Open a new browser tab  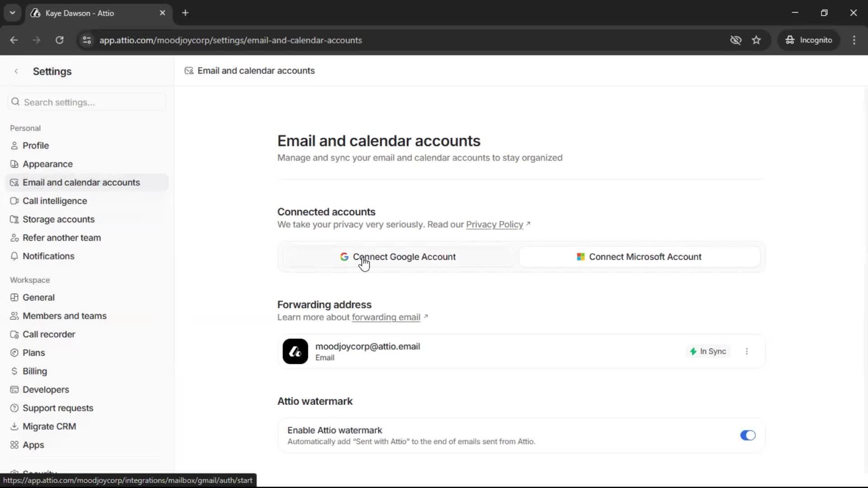click(185, 13)
